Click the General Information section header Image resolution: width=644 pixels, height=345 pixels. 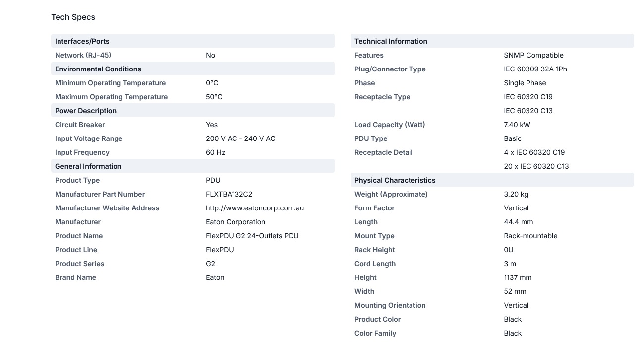[x=193, y=166]
